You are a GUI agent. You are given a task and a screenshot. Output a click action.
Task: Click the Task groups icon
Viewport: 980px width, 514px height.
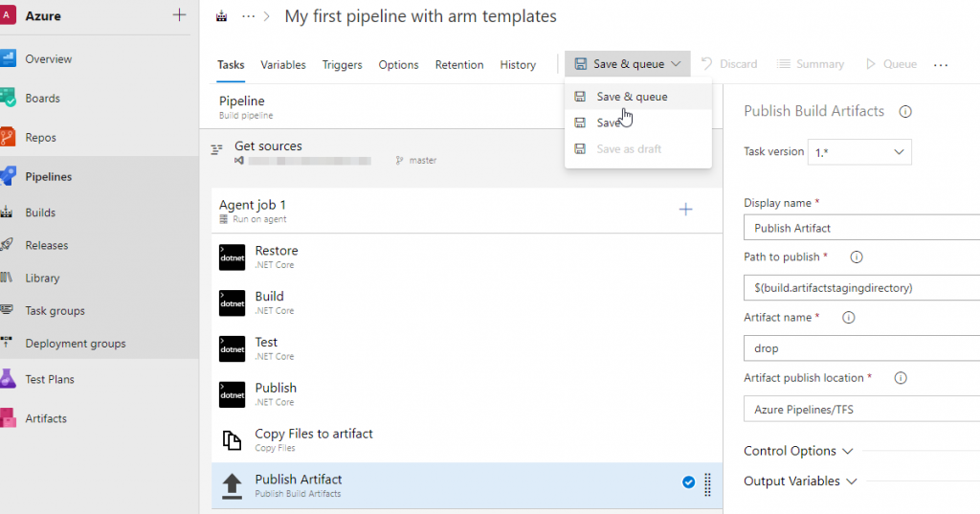tap(7, 309)
